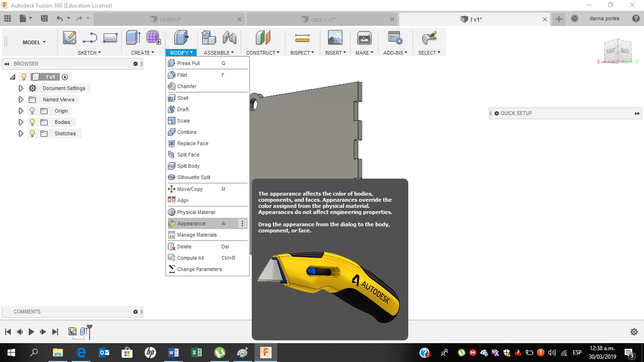The height and width of the screenshot is (362, 644).
Task: Switch to the Untitled* document tab
Action: (170, 19)
